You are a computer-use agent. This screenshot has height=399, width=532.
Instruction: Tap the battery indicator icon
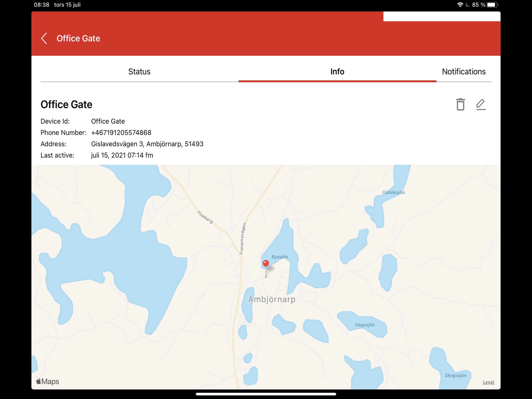click(492, 5)
